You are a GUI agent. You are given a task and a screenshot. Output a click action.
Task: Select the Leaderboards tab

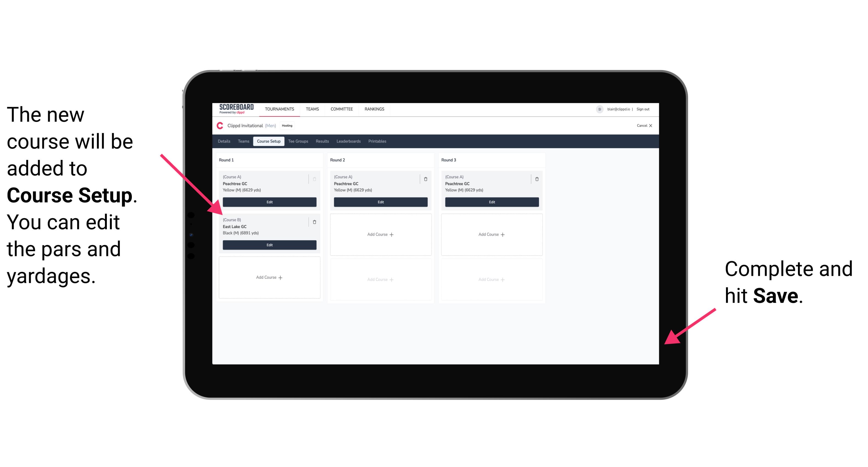tap(349, 141)
